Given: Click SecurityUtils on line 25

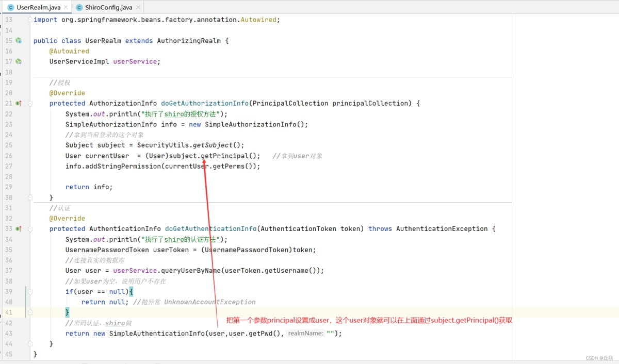Looking at the screenshot, I should tap(162, 145).
